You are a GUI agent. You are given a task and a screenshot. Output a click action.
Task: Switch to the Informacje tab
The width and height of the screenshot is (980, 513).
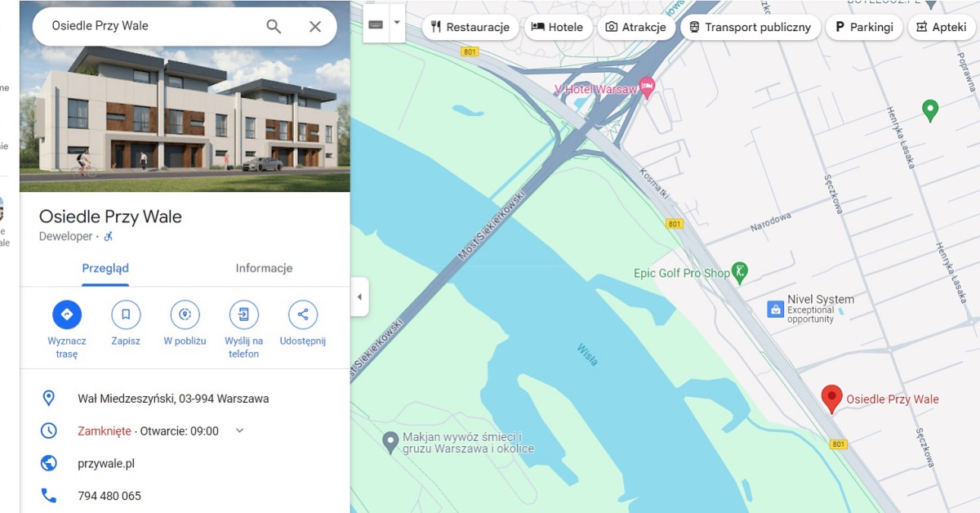264,268
